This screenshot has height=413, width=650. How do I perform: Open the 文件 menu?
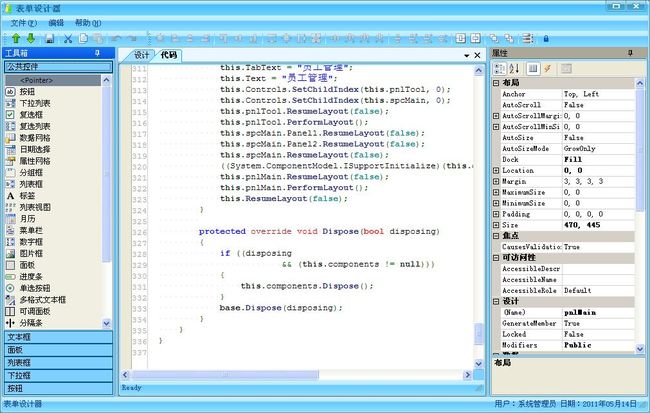[x=24, y=23]
